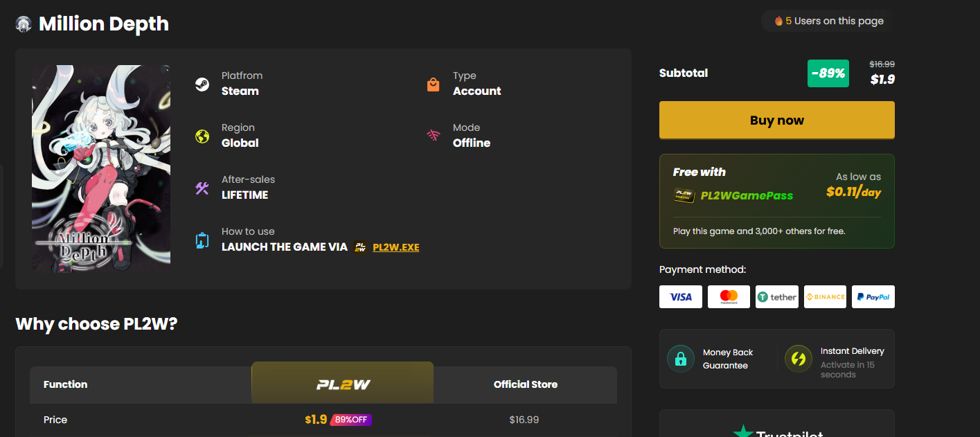Click the Million Depth title avatar icon

24,24
